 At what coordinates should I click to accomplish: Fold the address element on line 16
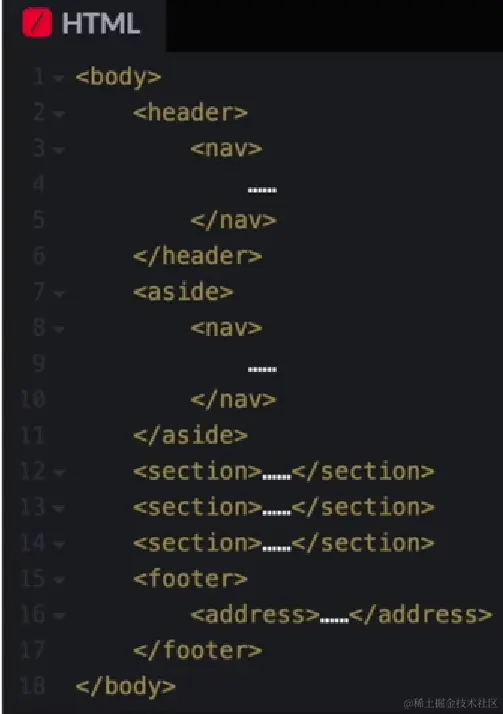pos(60,616)
